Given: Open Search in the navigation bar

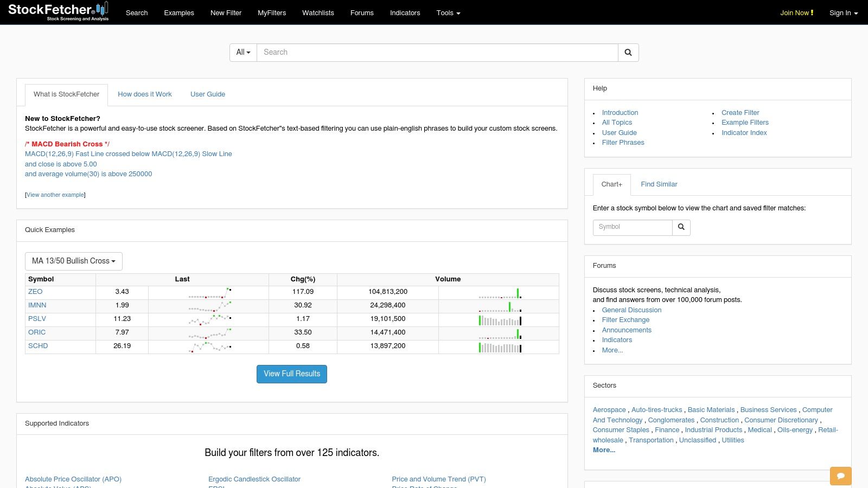Looking at the screenshot, I should click(x=137, y=12).
